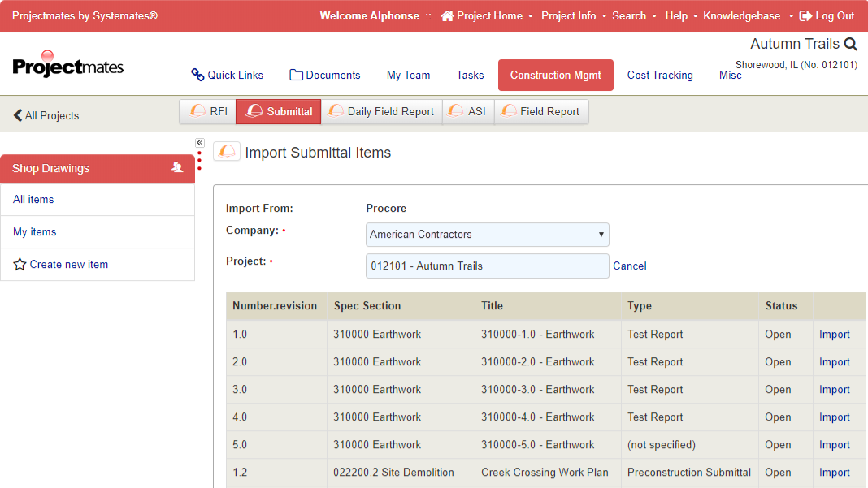Create new item in Shop Drawings

pos(68,265)
